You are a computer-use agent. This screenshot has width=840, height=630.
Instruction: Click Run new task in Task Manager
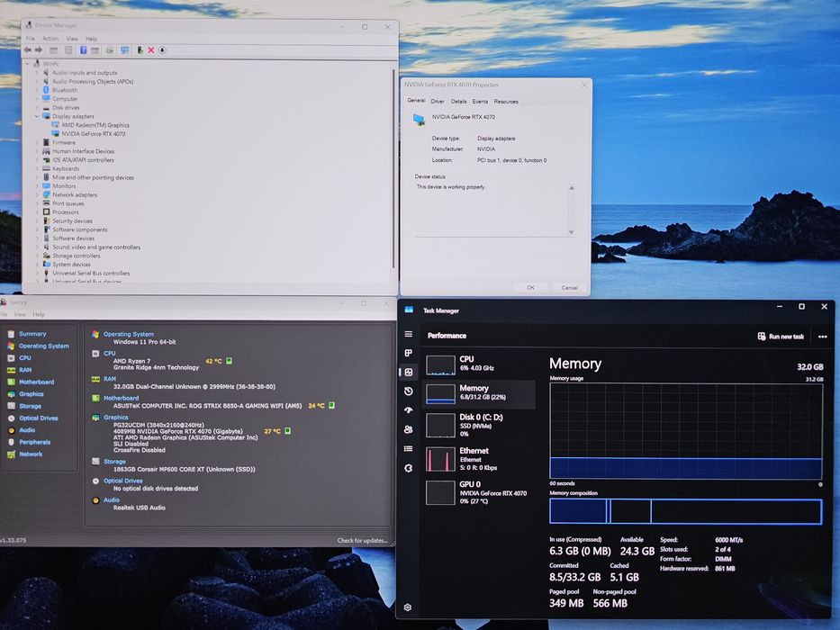pyautogui.click(x=781, y=337)
